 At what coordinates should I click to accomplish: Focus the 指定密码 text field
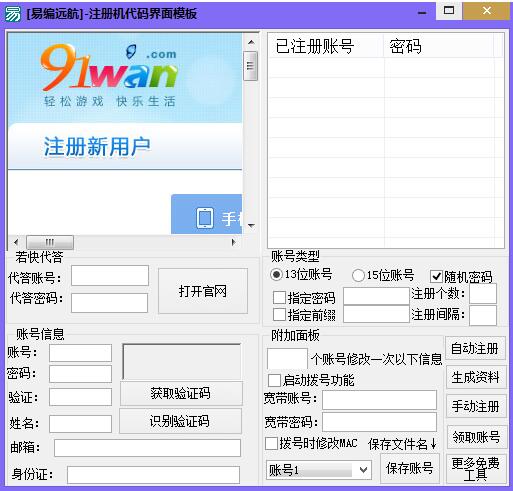pos(376,296)
